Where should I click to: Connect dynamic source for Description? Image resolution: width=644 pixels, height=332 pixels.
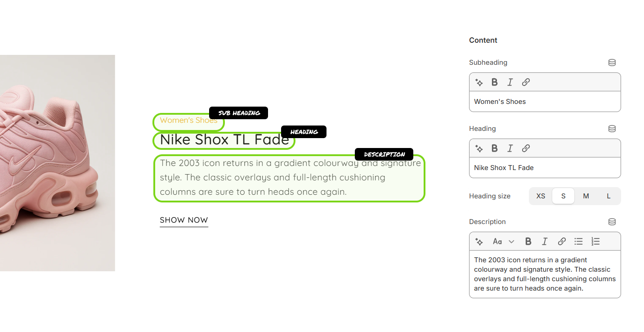612,222
